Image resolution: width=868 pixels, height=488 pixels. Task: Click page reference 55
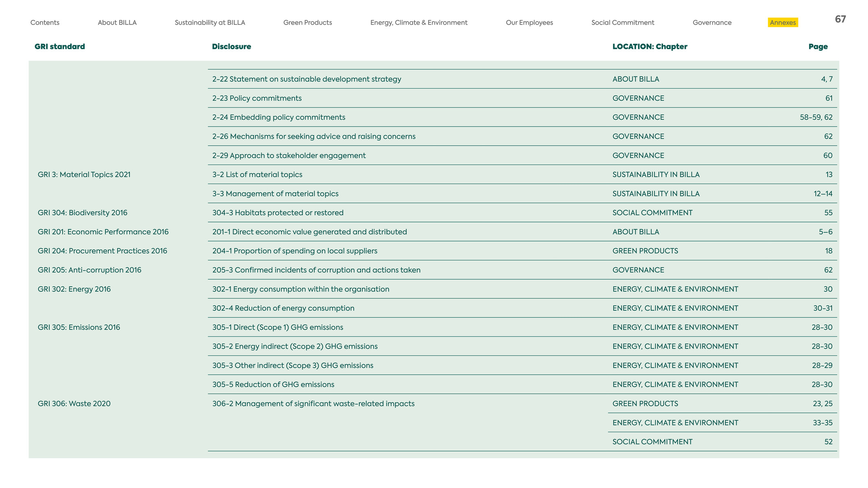coord(829,213)
